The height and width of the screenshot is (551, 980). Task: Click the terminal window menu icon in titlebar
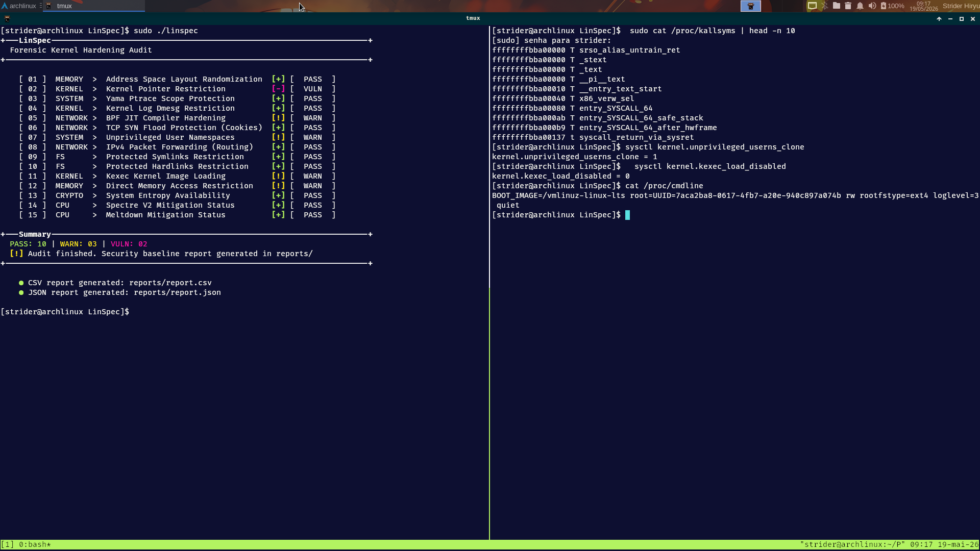click(x=7, y=18)
